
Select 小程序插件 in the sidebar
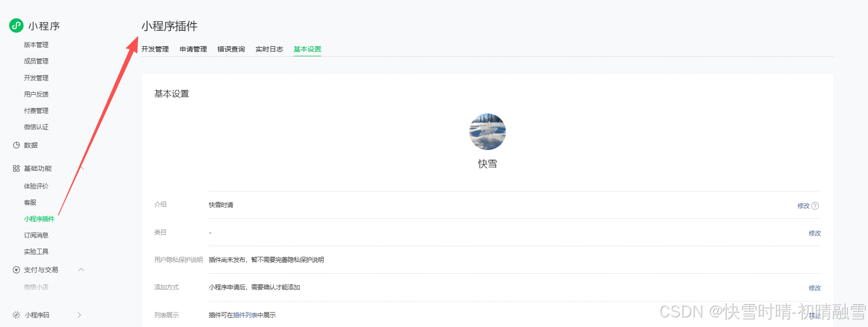coord(39,219)
